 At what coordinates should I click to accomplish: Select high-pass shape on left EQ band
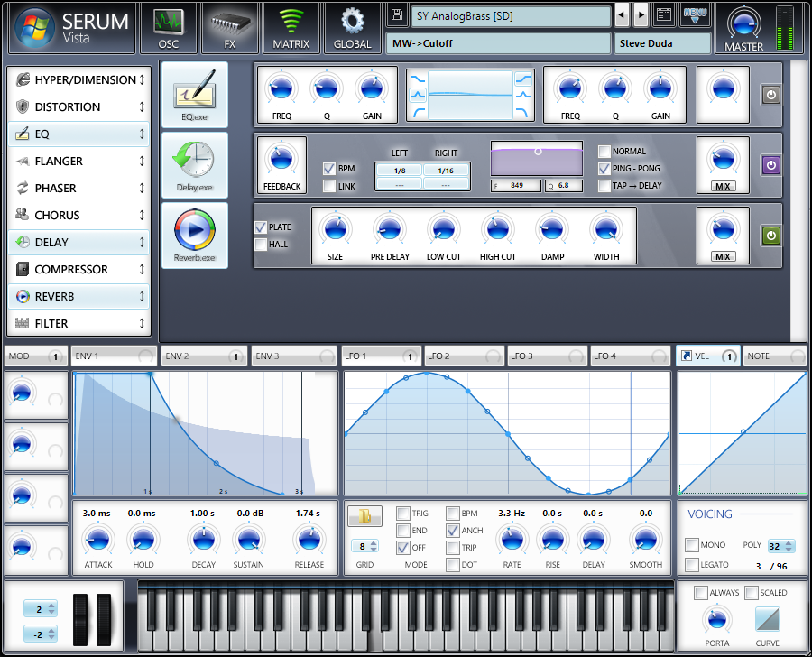[x=418, y=112]
